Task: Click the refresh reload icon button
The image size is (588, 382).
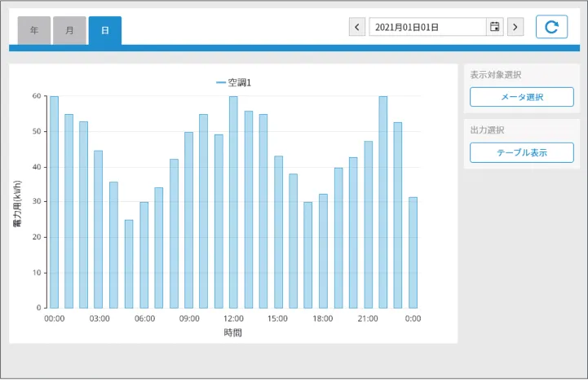Action: [551, 27]
